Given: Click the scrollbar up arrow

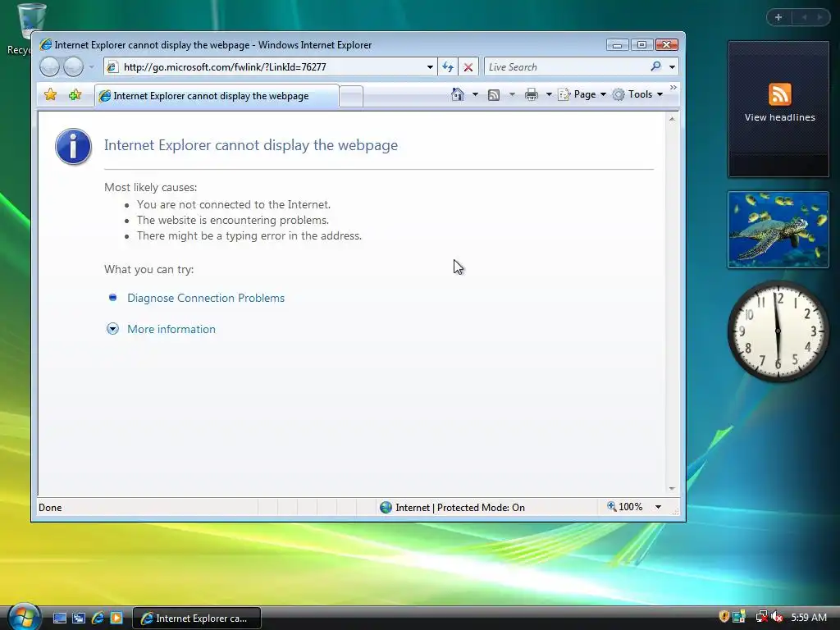Looking at the screenshot, I should (x=672, y=119).
